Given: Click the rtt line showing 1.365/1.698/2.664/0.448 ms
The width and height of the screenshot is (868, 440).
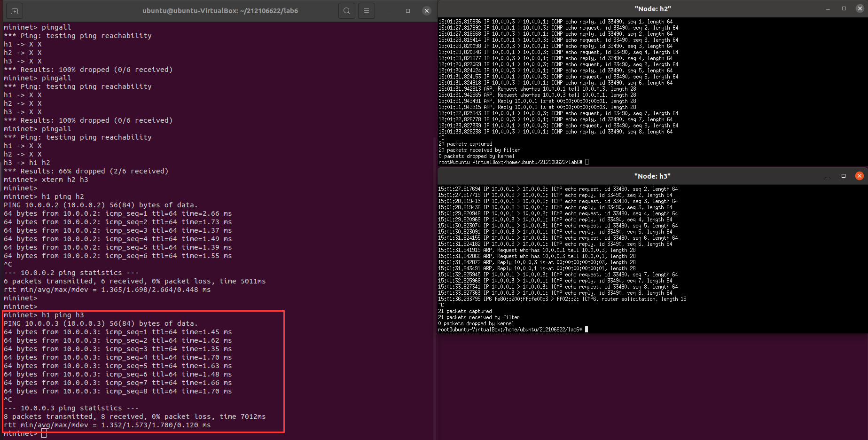Looking at the screenshot, I should 107,290.
